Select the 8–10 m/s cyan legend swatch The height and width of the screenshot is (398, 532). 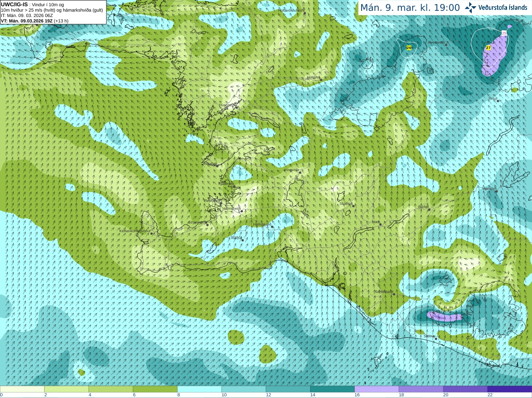(x=199, y=389)
